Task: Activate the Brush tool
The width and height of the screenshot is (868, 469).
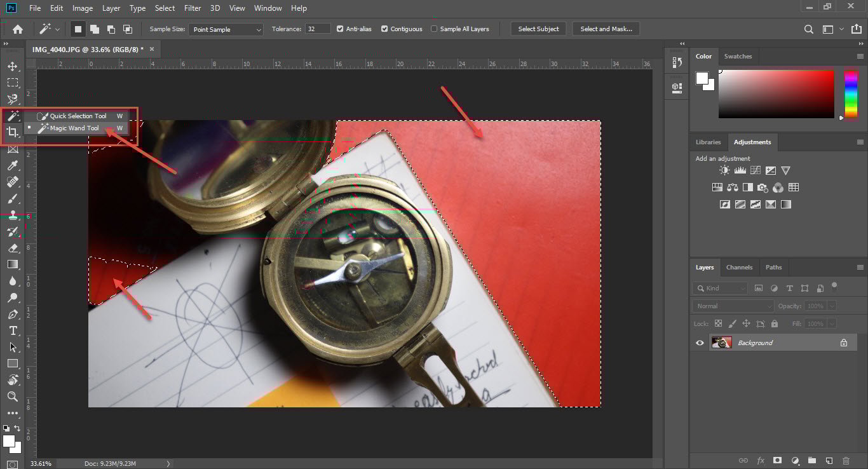Action: coord(13,198)
